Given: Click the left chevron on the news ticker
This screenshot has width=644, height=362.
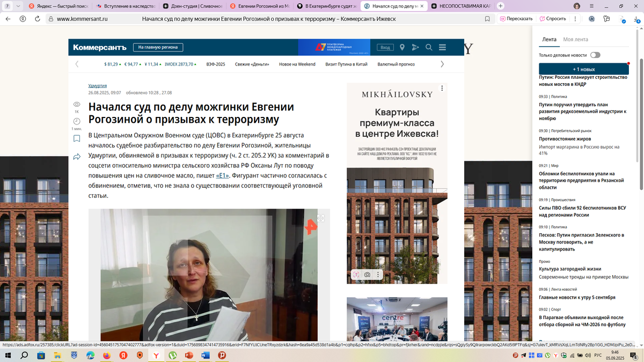Looking at the screenshot, I should pyautogui.click(x=77, y=63).
